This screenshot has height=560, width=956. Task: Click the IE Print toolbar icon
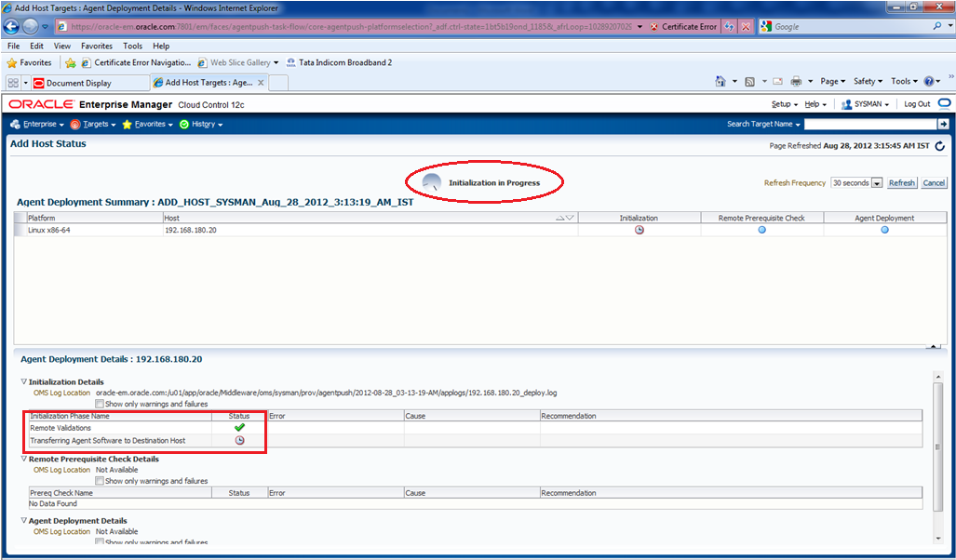[797, 82]
